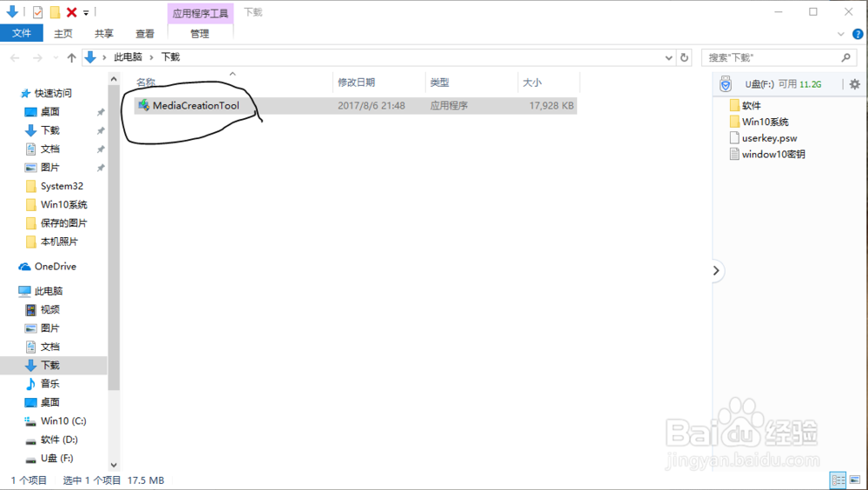868x490 pixels.
Task: Open the address bar history dropdown
Action: (668, 57)
